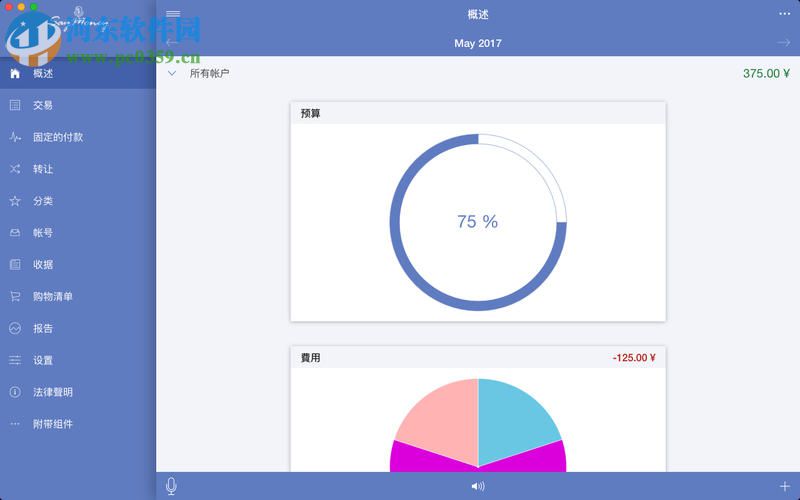Screen dimensions: 800x500
Task: Click the sliders icon beside 设置
Action: (x=15, y=360)
